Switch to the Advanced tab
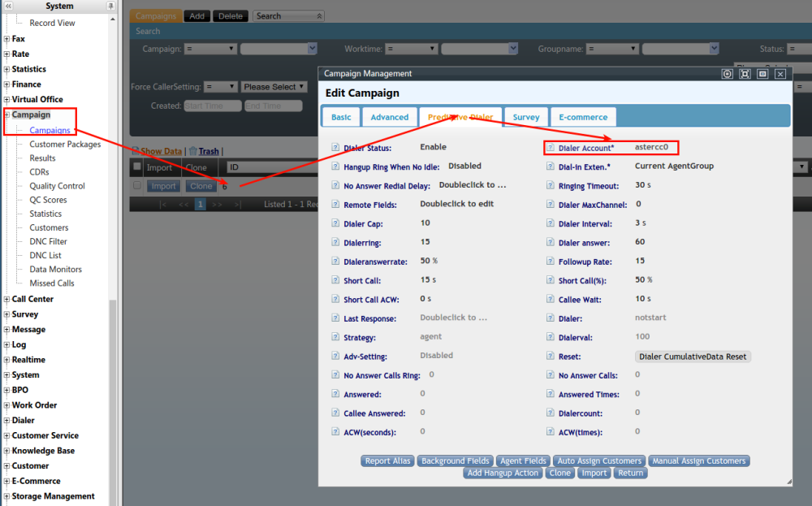 (x=389, y=117)
